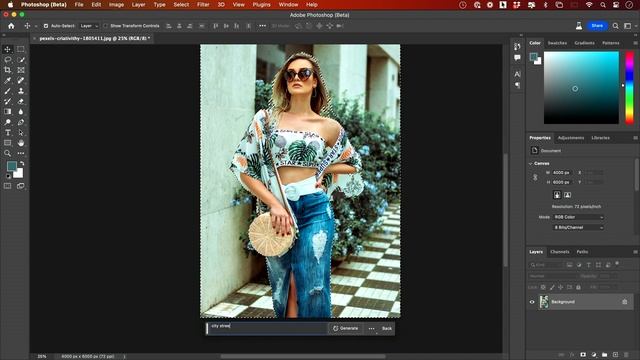Viewport: 640px width, 360px height.
Task: Open the Select menu
Action: 181,4
